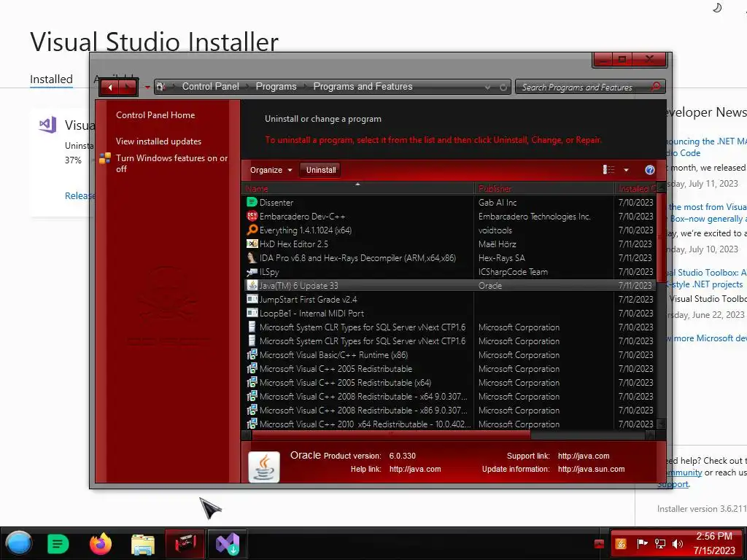
Task: Open Control Panel Home link
Action: click(155, 114)
